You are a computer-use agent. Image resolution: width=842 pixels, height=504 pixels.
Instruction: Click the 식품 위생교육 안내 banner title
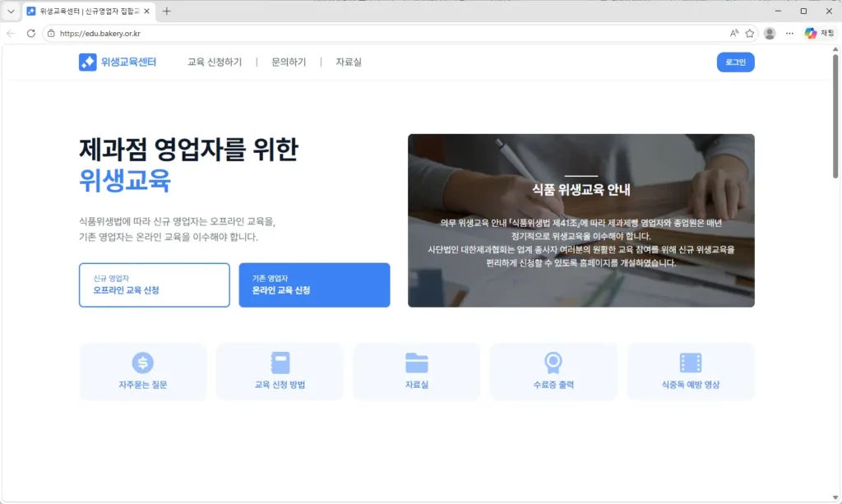[x=581, y=189]
